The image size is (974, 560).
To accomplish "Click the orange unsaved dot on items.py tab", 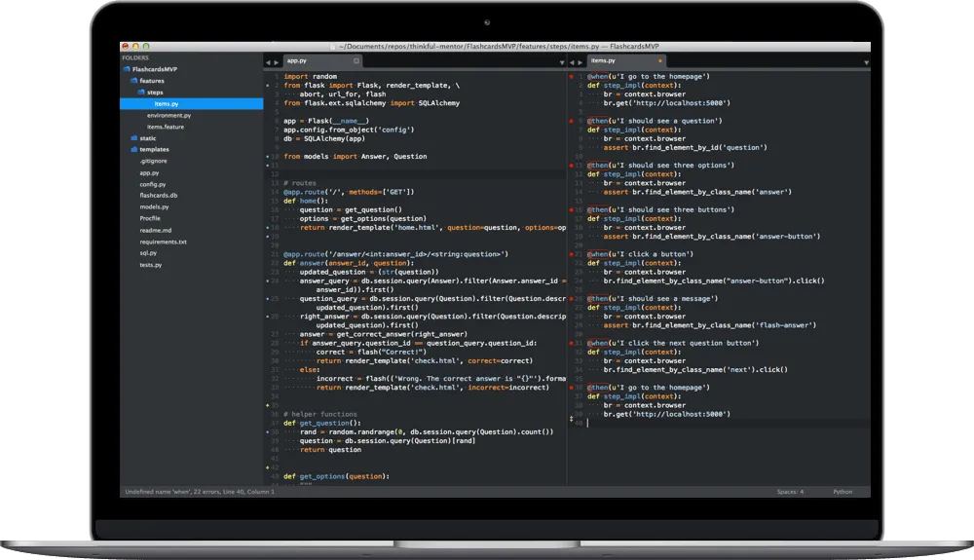I will 659,60.
